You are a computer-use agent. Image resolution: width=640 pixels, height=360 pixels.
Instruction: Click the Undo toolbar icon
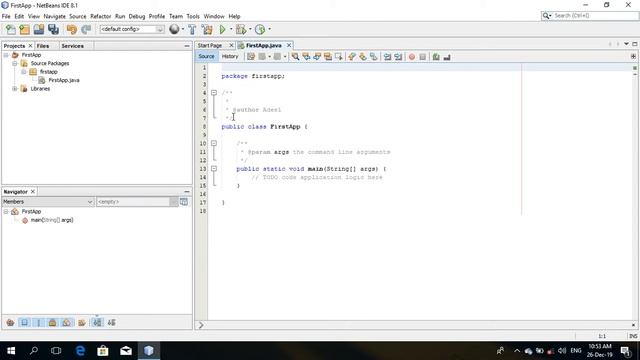pyautogui.click(x=72, y=29)
